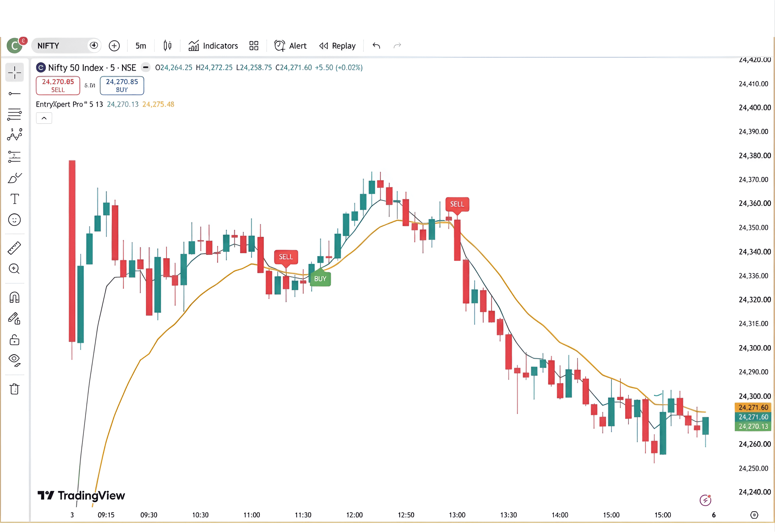Select the crosshair cursor tool

pos(14,72)
